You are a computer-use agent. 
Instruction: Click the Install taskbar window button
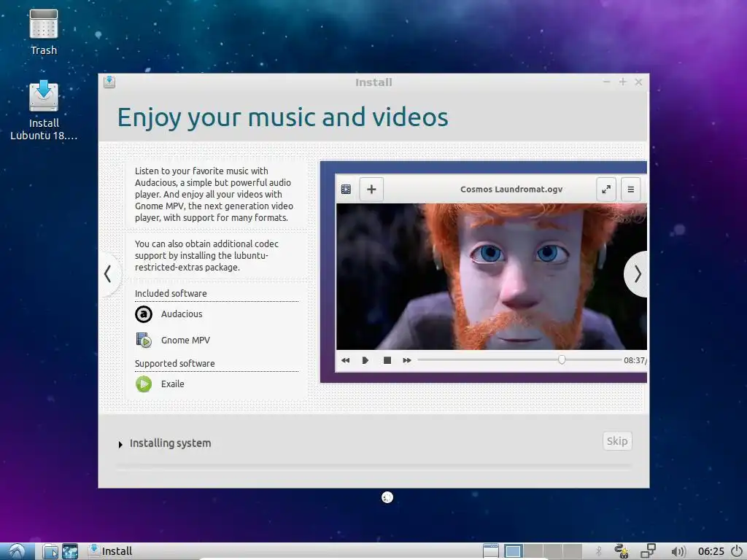[x=111, y=551]
